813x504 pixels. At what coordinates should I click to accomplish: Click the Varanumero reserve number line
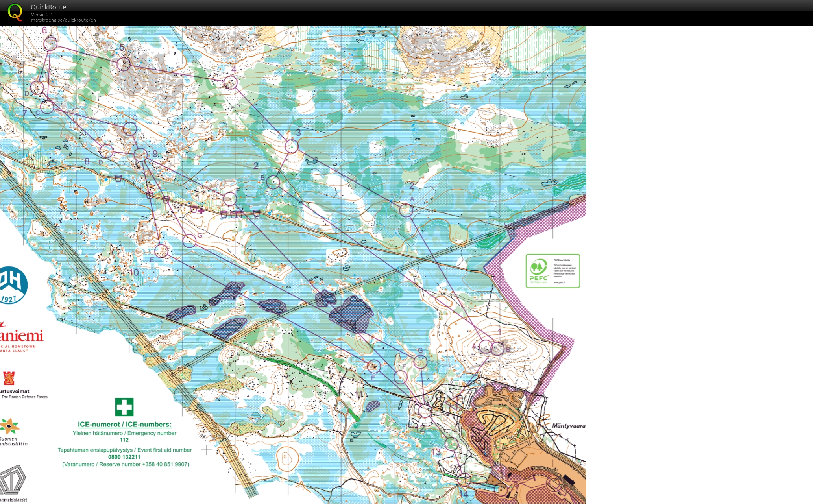point(126,464)
